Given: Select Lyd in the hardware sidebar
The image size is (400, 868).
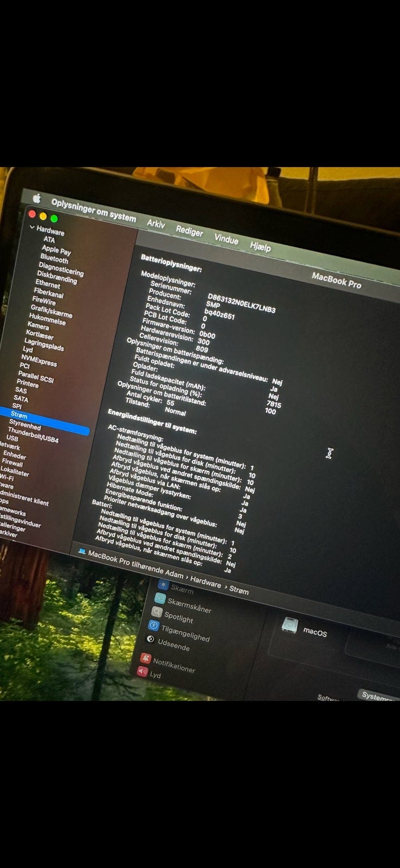Looking at the screenshot, I should click(x=28, y=350).
